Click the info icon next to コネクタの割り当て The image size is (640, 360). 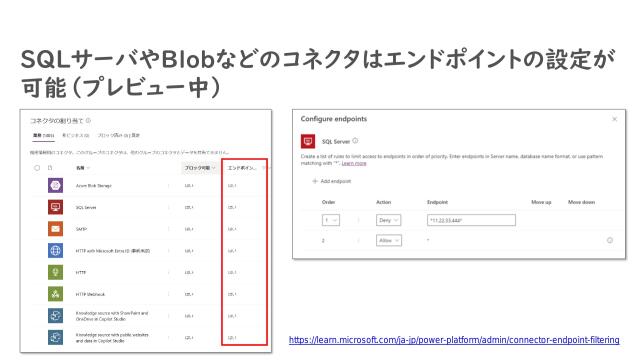click(x=89, y=120)
